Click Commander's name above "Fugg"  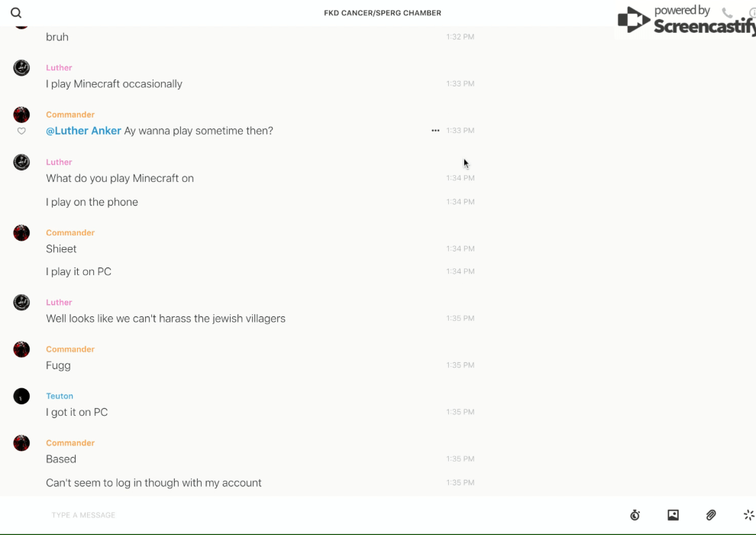click(x=70, y=349)
